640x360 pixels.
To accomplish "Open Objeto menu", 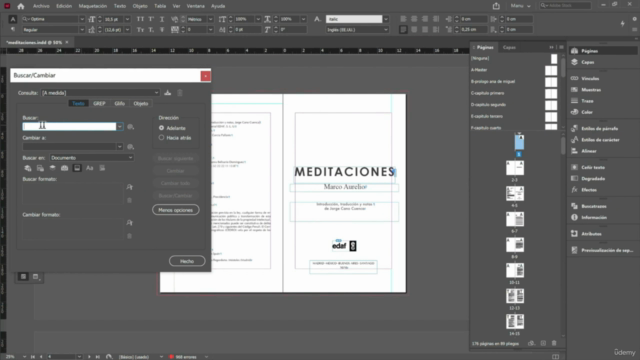I will [140, 6].
